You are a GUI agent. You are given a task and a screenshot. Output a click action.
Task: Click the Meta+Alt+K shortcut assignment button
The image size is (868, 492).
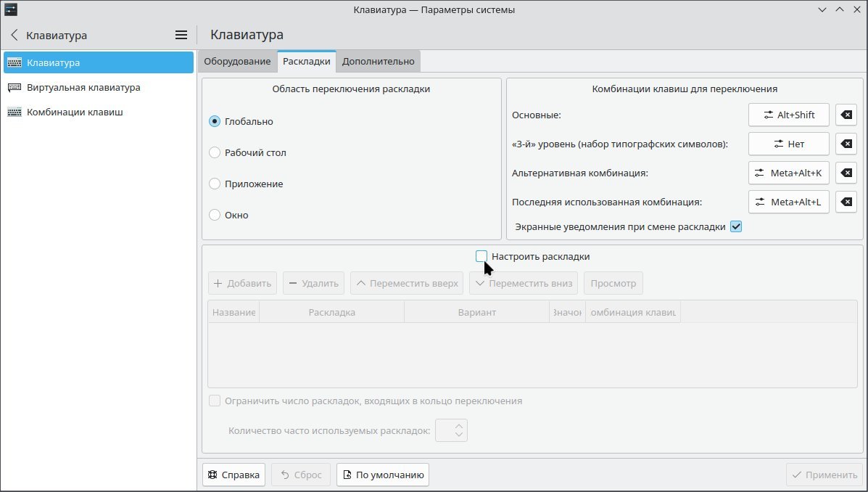pos(788,173)
